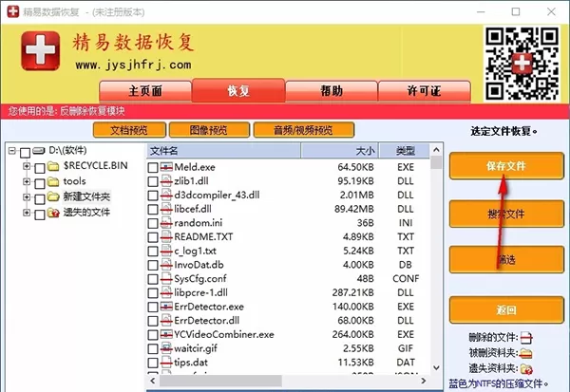Click the ErrDetector.dll file icon
570x392 pixels.
(166, 321)
